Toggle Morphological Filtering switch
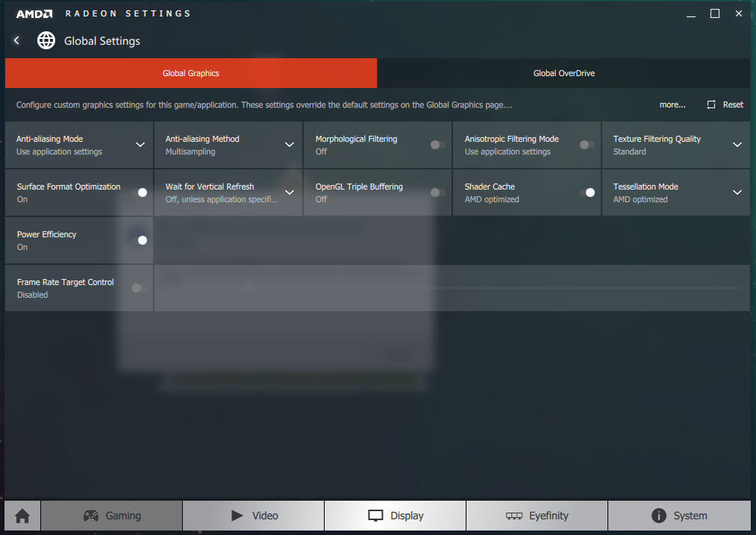 [438, 145]
